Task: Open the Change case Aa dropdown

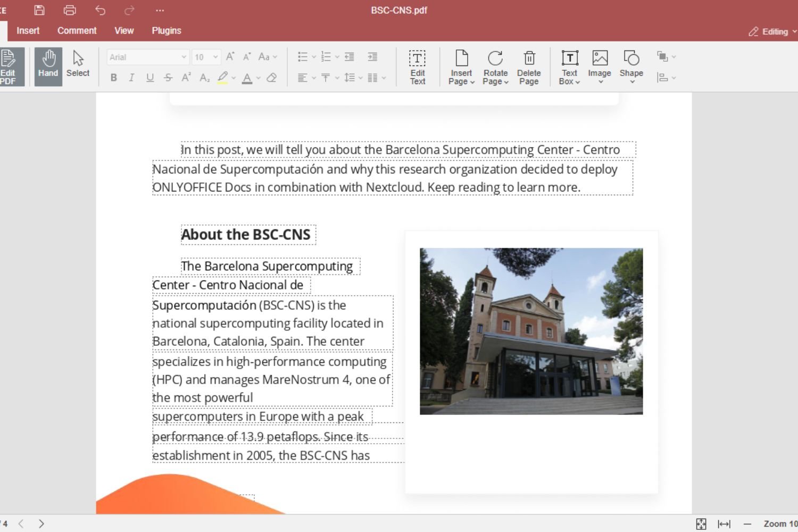Action: (x=267, y=57)
